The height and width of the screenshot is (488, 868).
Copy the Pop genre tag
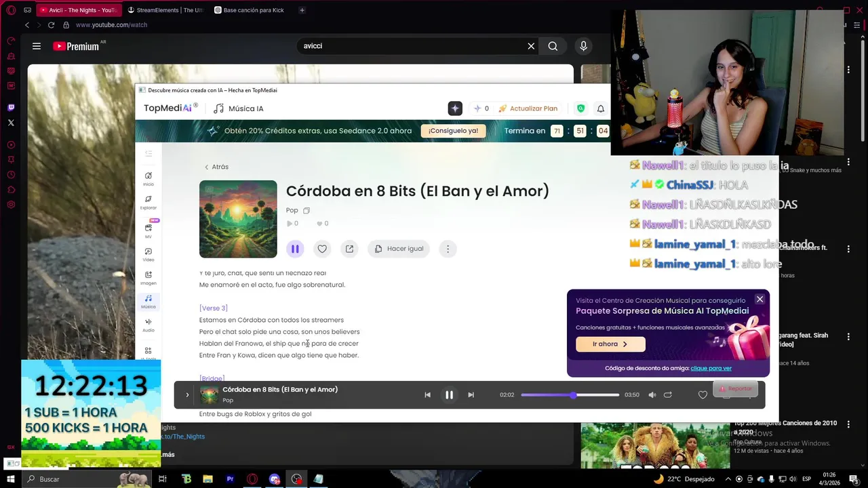[307, 210]
